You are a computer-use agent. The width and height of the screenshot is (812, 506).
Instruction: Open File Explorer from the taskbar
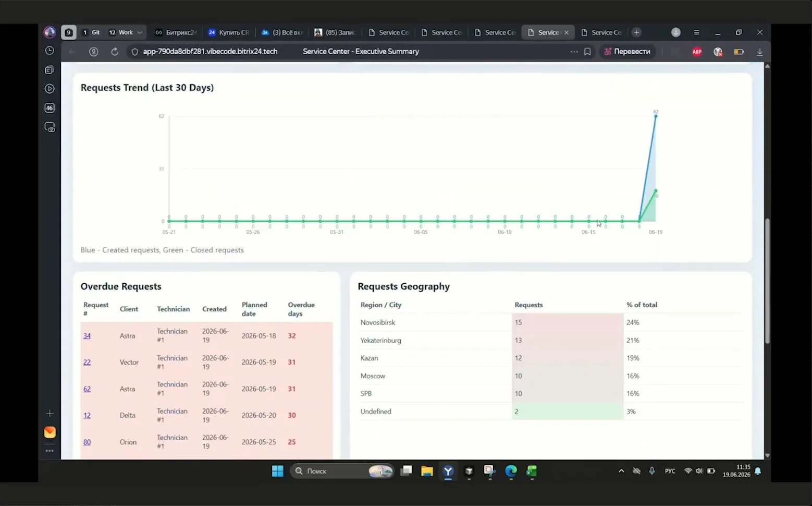click(x=427, y=471)
